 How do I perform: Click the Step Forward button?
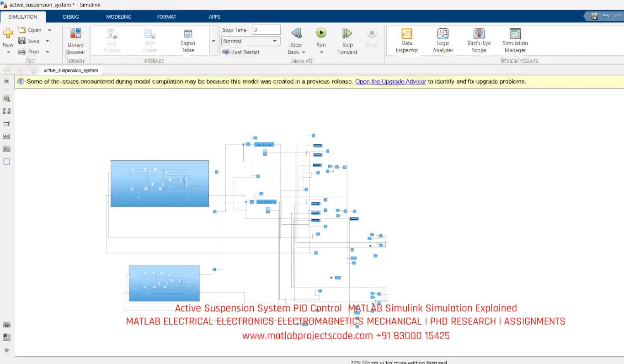(347, 41)
